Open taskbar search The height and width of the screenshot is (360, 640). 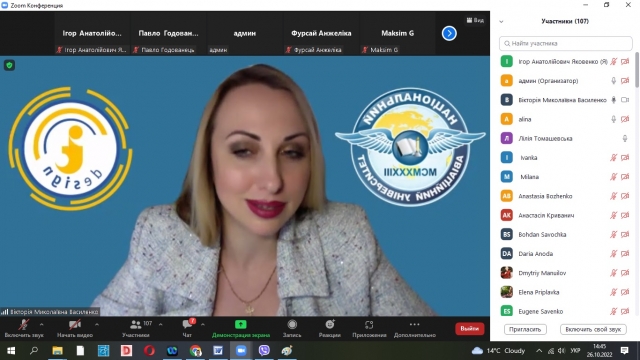point(34,351)
